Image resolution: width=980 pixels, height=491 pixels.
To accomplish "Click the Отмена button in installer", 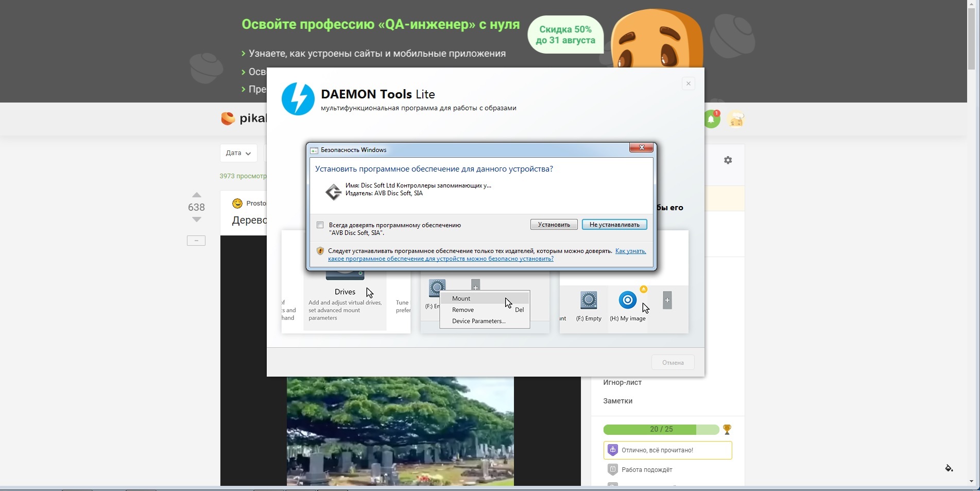I will coord(673,362).
